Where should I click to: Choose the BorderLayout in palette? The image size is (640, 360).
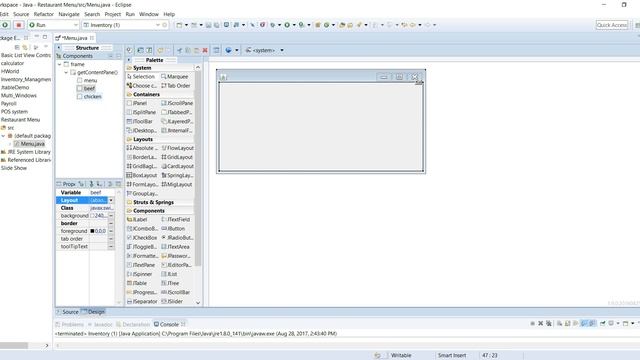tap(142, 157)
